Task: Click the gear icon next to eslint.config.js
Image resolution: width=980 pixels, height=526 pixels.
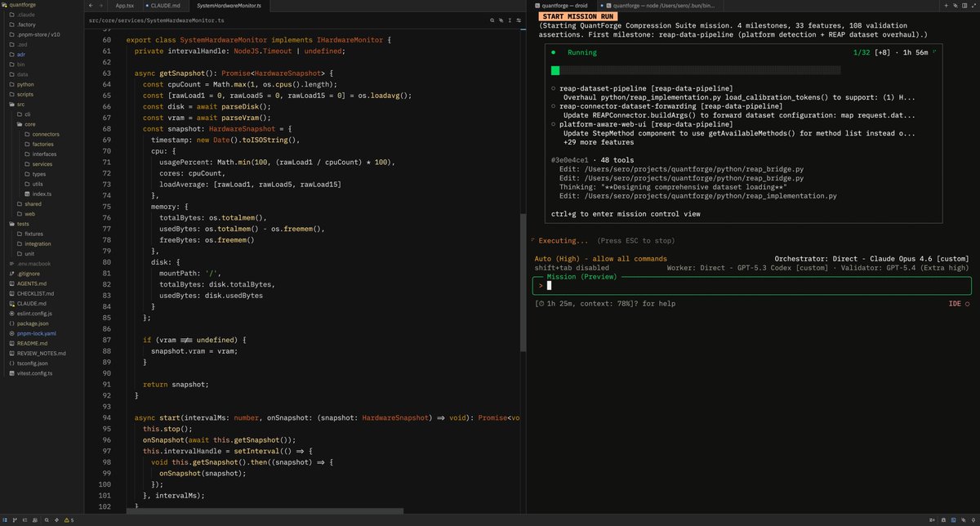Action: pyautogui.click(x=11, y=313)
